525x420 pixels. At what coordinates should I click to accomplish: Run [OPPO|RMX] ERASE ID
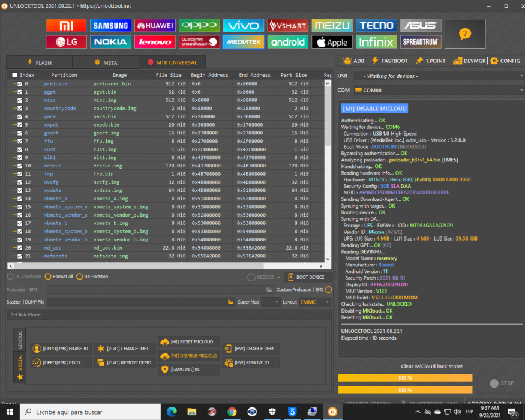pyautogui.click(x=61, y=349)
